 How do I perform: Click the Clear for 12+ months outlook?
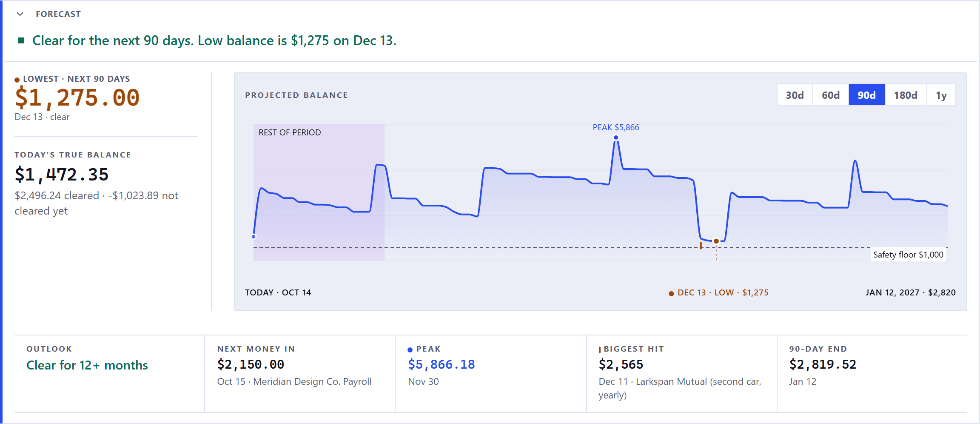(87, 365)
